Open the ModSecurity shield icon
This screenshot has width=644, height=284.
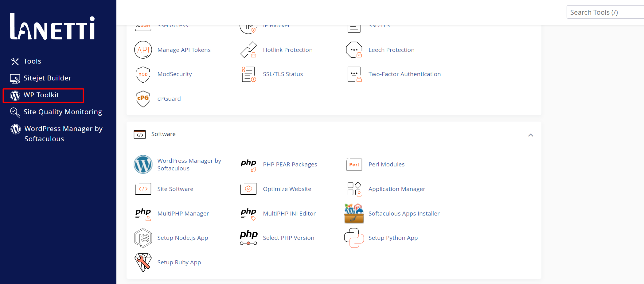click(143, 74)
